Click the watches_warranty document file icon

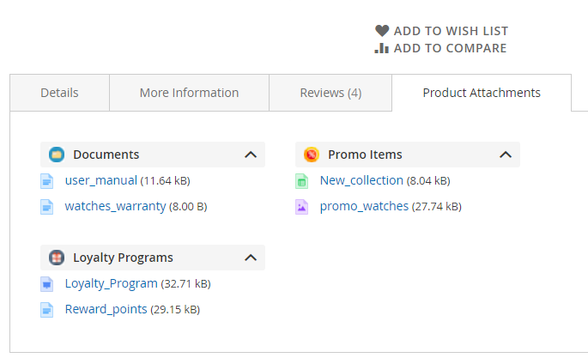[x=47, y=207]
